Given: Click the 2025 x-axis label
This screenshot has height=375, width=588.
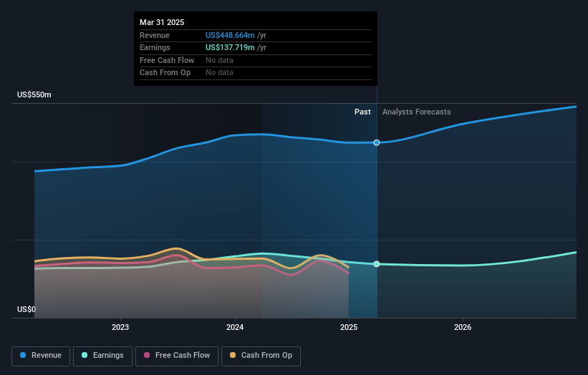Looking at the screenshot, I should [x=349, y=328].
